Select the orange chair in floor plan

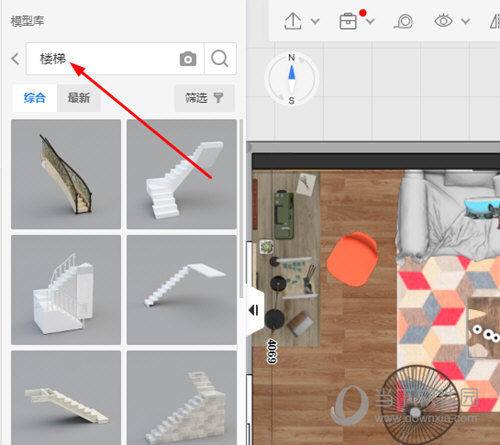point(352,259)
